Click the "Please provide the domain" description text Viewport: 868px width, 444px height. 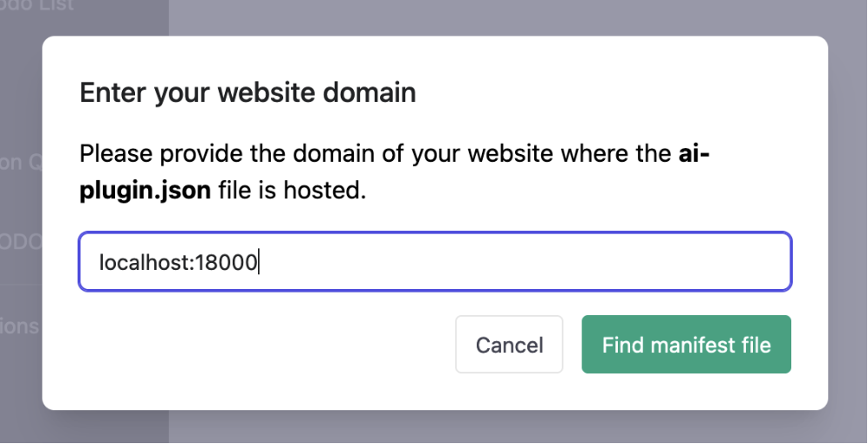261,156
